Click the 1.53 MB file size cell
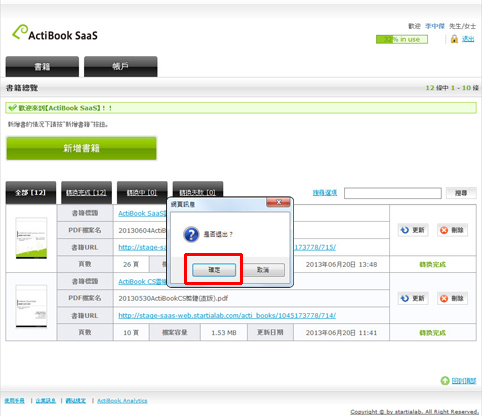482x416 pixels. [224, 333]
